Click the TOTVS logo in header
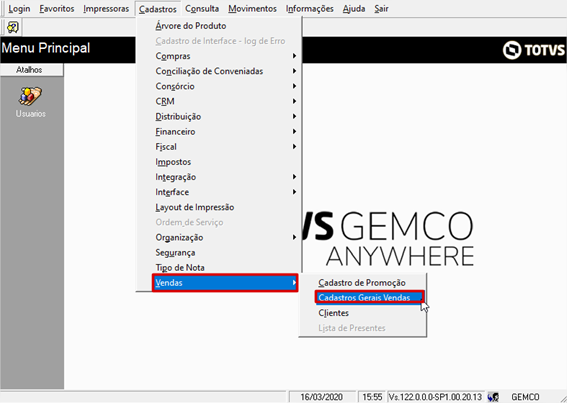This screenshot has height=403, width=567. 533,50
